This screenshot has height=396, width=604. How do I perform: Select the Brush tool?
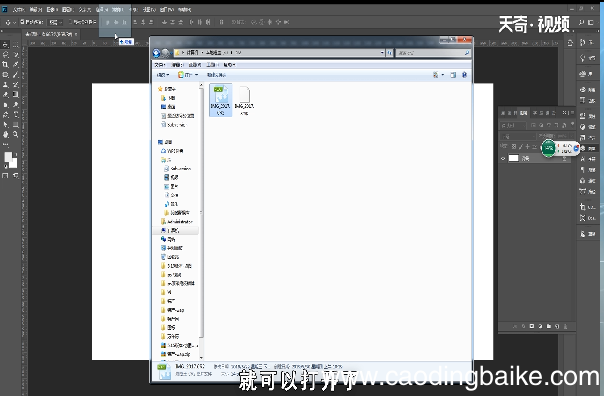pyautogui.click(x=16, y=75)
